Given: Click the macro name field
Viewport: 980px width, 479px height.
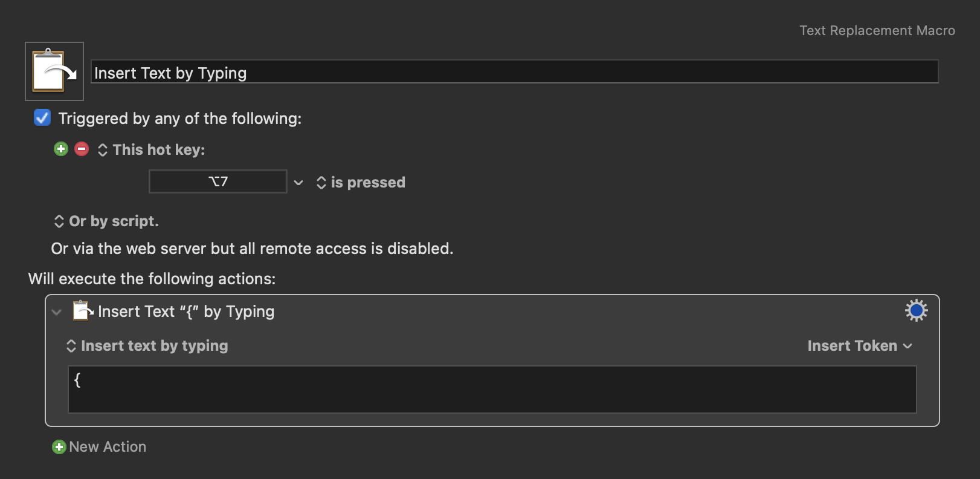Looking at the screenshot, I should (514, 72).
